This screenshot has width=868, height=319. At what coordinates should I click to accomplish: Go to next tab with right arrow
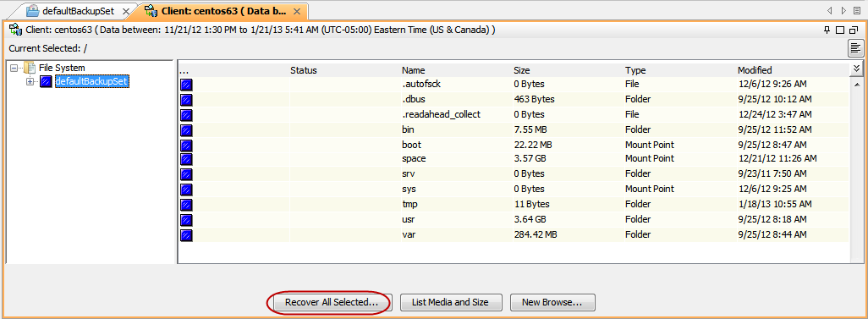tap(843, 10)
